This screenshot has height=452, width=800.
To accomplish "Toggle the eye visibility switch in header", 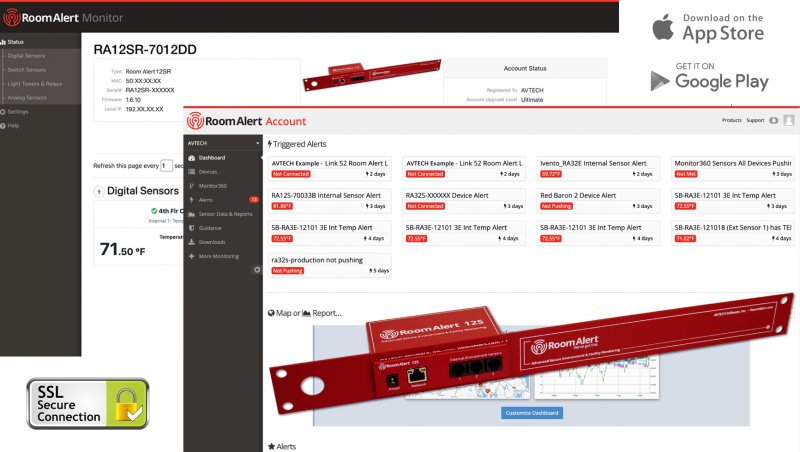I will (773, 120).
